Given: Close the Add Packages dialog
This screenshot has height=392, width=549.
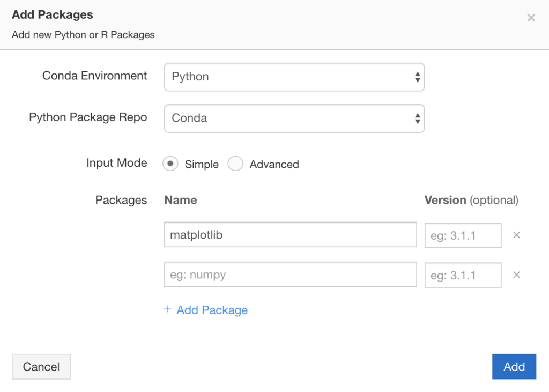Looking at the screenshot, I should coord(531,17).
